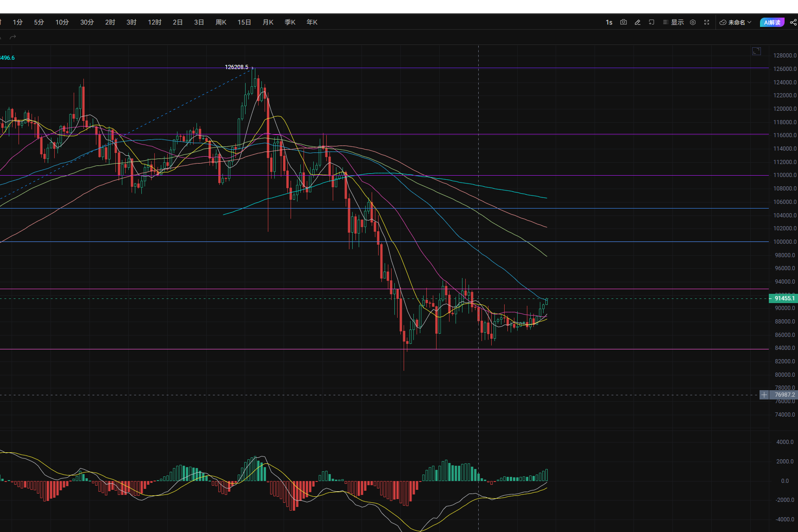Click the share icon

pos(793,22)
